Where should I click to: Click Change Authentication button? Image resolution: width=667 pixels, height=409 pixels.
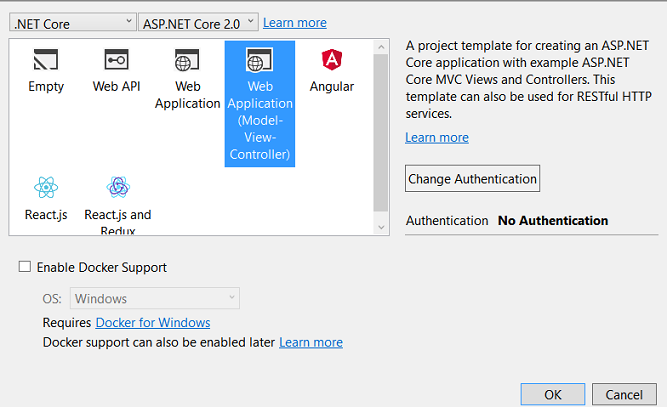pyautogui.click(x=472, y=179)
